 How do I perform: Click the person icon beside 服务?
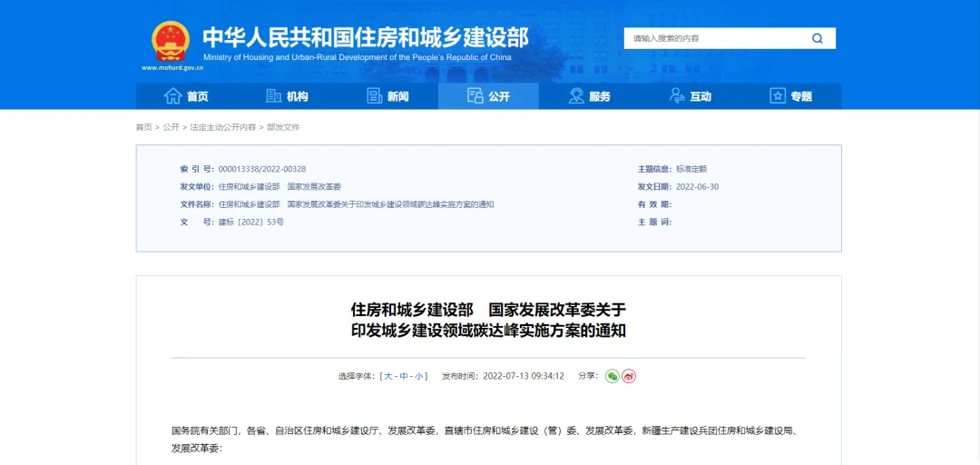coord(576,96)
